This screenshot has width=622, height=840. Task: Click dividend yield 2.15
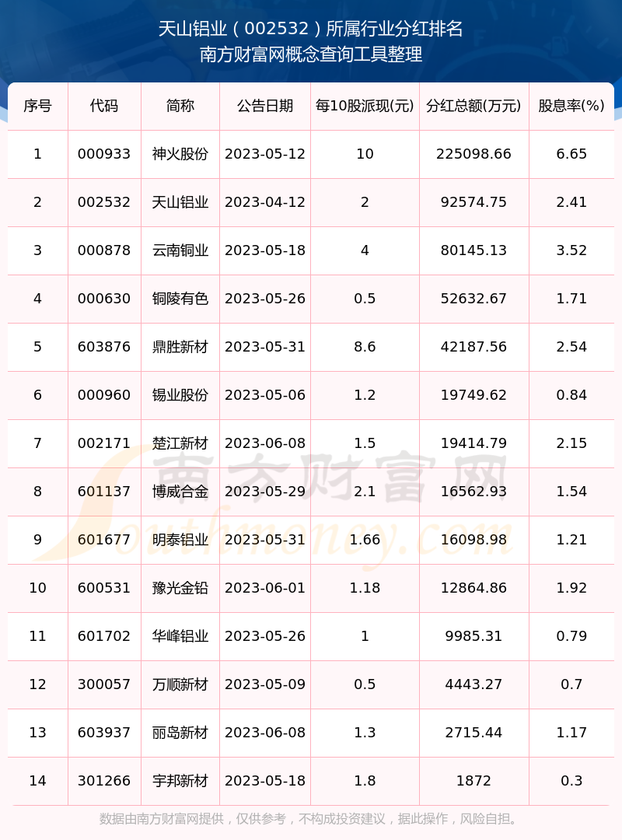click(x=571, y=443)
